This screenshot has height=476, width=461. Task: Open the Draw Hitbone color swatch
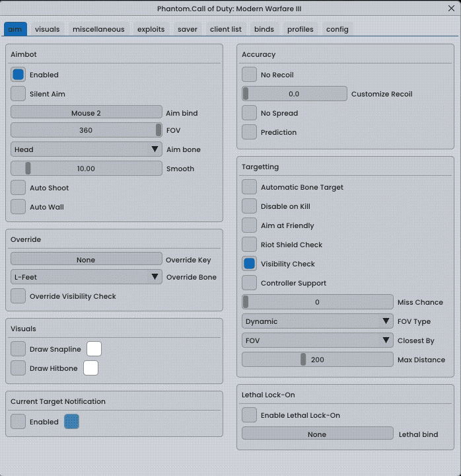90,368
